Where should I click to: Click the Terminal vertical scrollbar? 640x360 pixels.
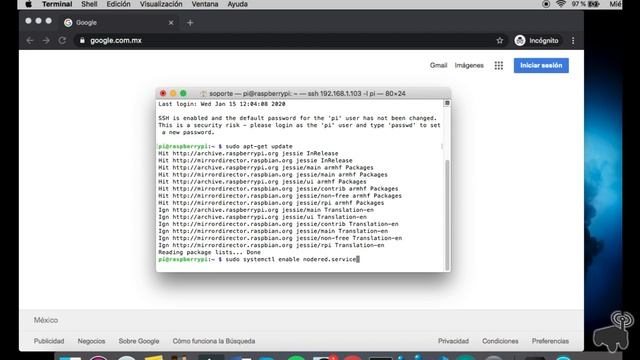447,214
